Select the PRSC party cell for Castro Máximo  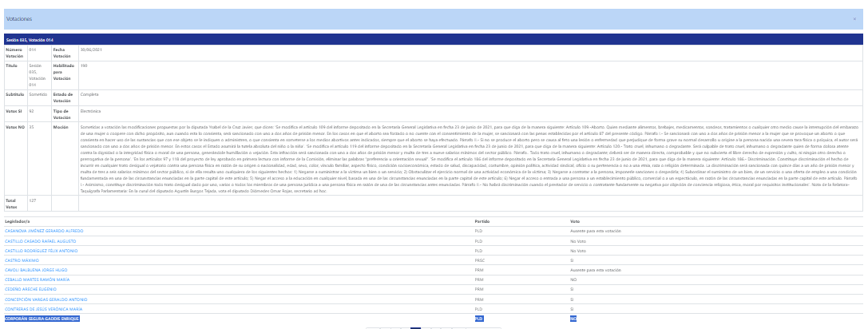[x=481, y=260]
